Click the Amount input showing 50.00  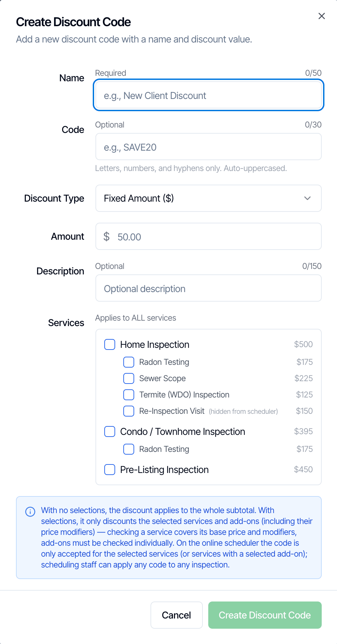(209, 236)
